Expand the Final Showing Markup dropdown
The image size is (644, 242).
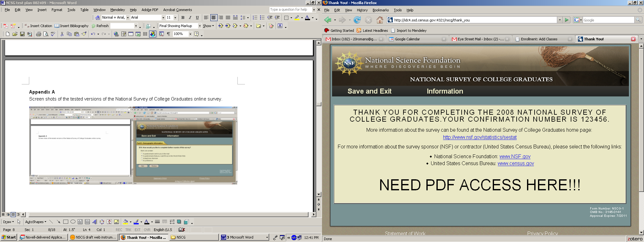click(199, 26)
